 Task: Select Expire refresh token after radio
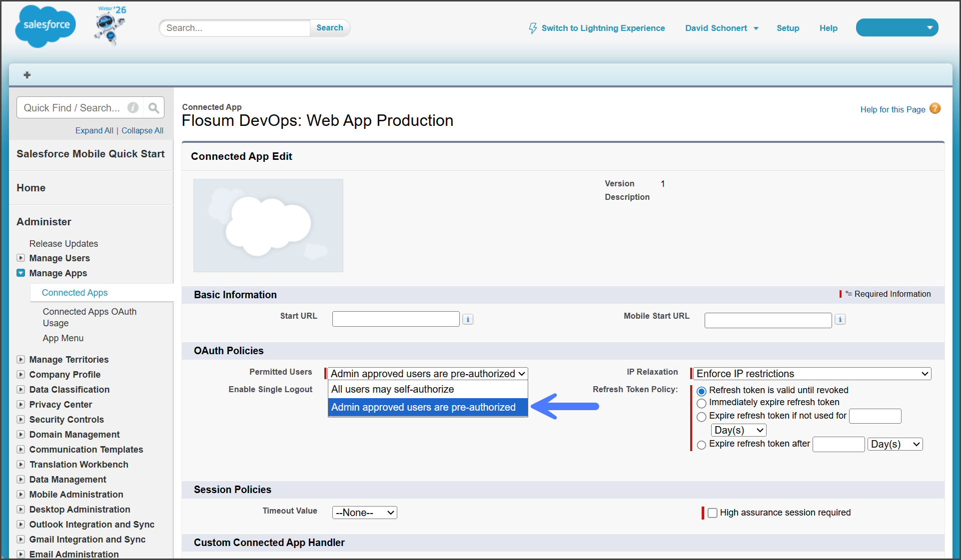pos(702,445)
